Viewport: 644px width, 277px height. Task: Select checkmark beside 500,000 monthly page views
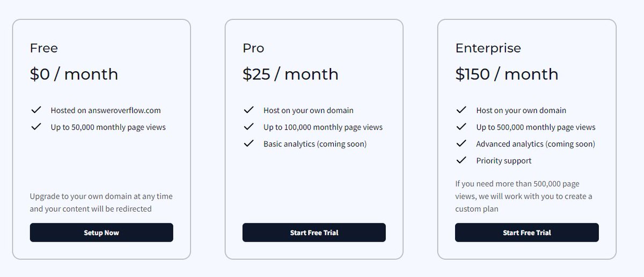[461, 127]
